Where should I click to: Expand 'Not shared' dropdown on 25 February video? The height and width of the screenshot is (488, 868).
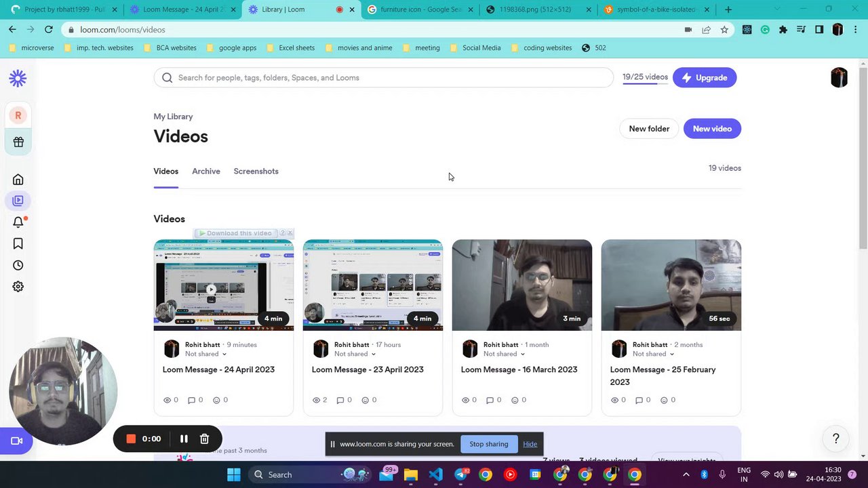coord(653,354)
